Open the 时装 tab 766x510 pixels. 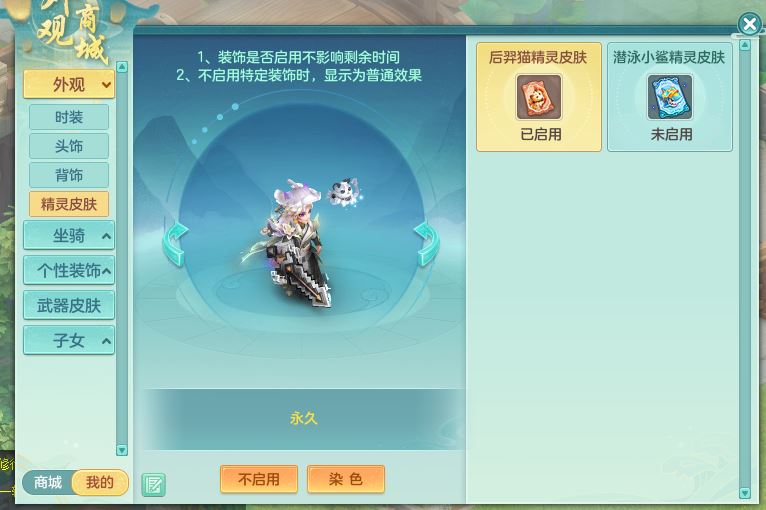point(69,117)
